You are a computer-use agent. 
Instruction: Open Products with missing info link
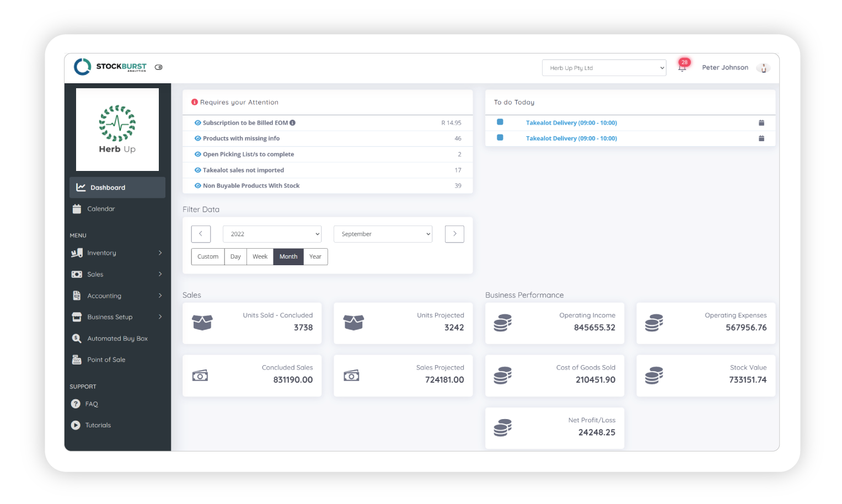coord(241,138)
